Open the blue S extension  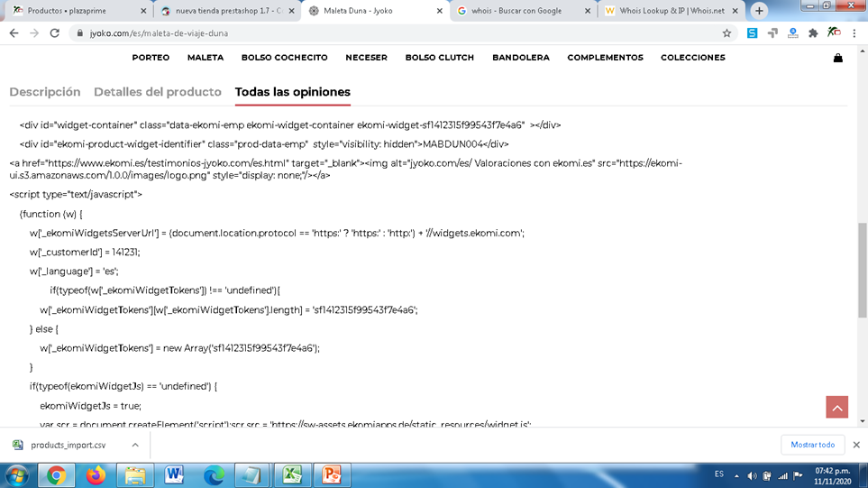coord(752,33)
